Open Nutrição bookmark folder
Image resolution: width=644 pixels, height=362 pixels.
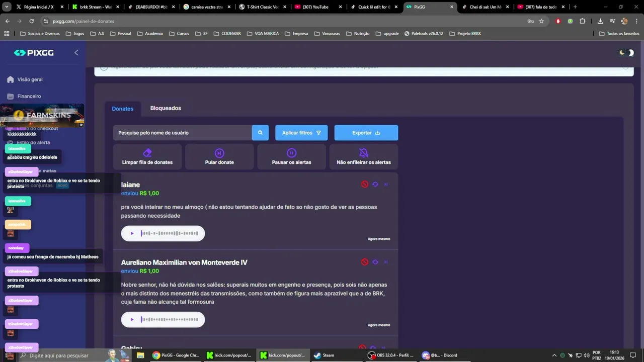point(357,34)
